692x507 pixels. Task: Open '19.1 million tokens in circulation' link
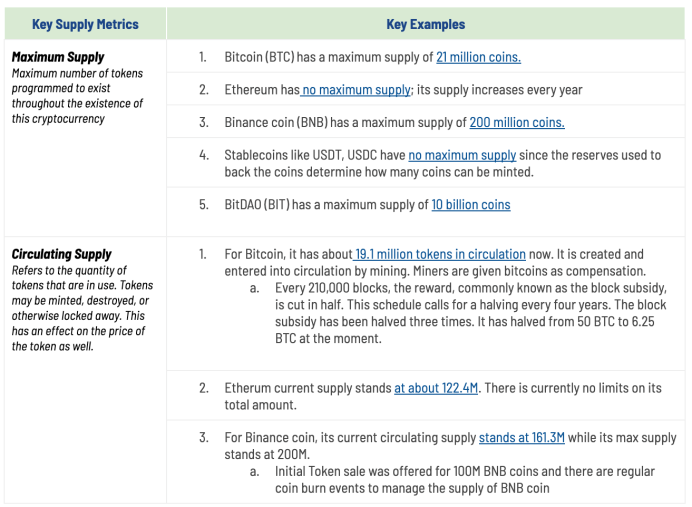point(439,255)
